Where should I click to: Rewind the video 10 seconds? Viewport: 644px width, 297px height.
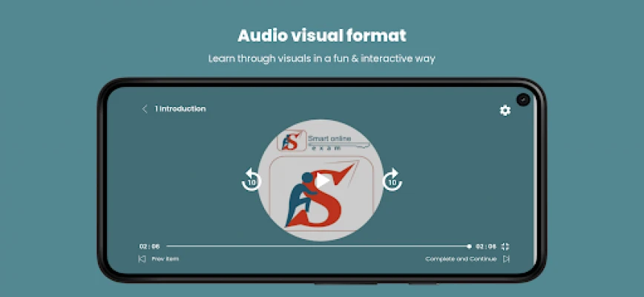coord(252,180)
